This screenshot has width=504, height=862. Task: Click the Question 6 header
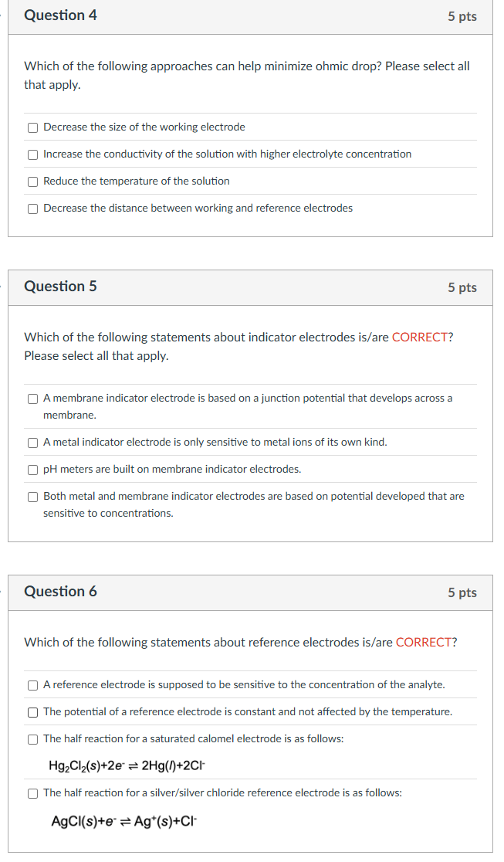[x=60, y=591]
